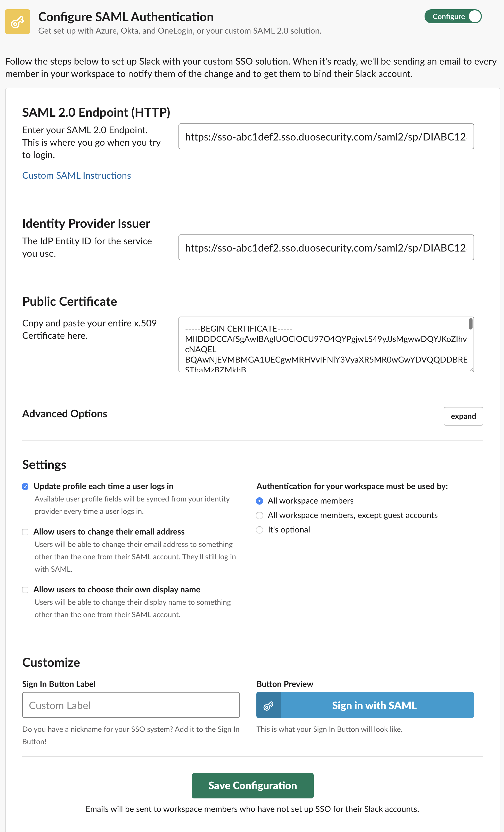The width and height of the screenshot is (504, 832).
Task: Open the Custom SAML Instructions link
Action: tap(77, 175)
